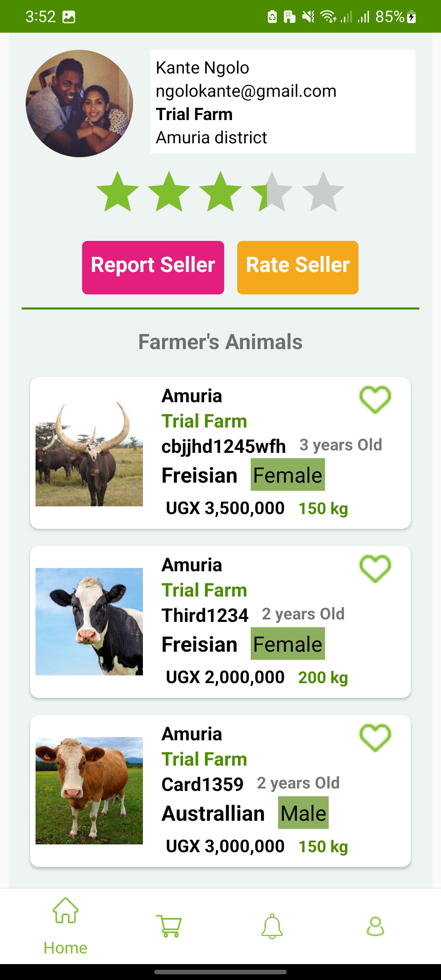
Task: Toggle favorite heart on Card1359 listing
Action: [x=375, y=738]
